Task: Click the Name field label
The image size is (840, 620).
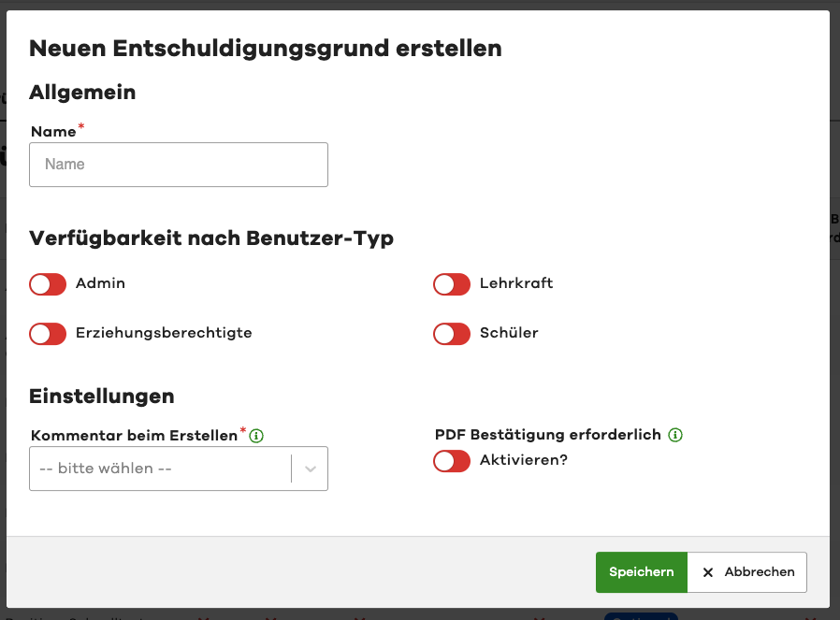Action: tap(53, 132)
